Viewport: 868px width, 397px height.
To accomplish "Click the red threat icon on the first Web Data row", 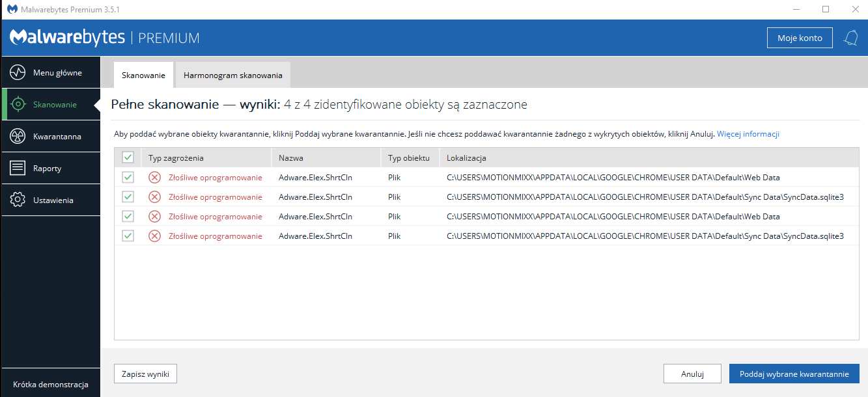I will 154,177.
